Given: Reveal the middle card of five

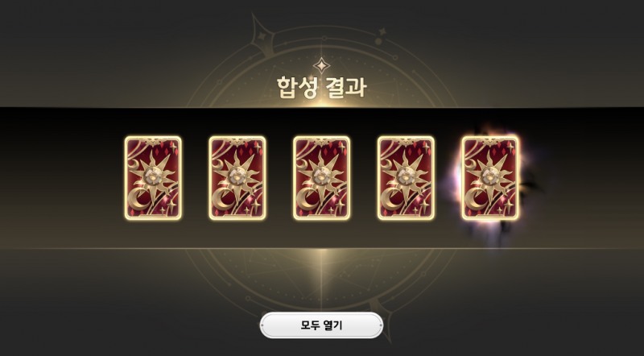Looking at the screenshot, I should pos(321,178).
